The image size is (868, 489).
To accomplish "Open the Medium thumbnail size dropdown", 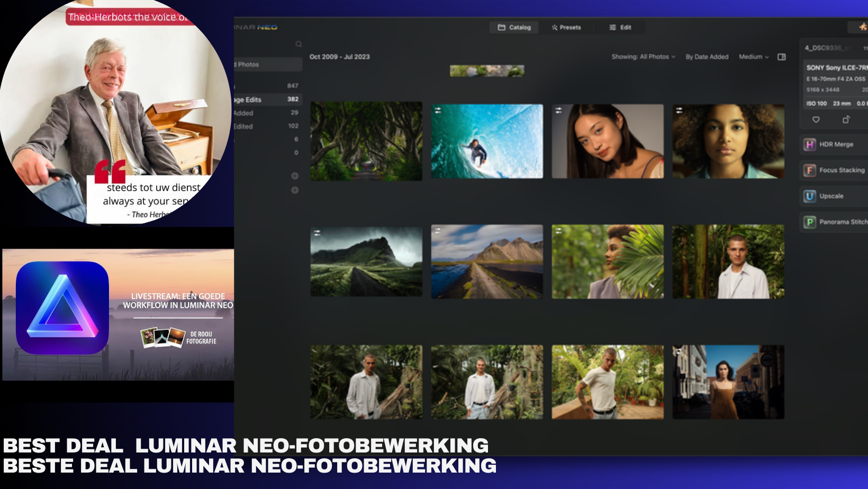I will (753, 57).
